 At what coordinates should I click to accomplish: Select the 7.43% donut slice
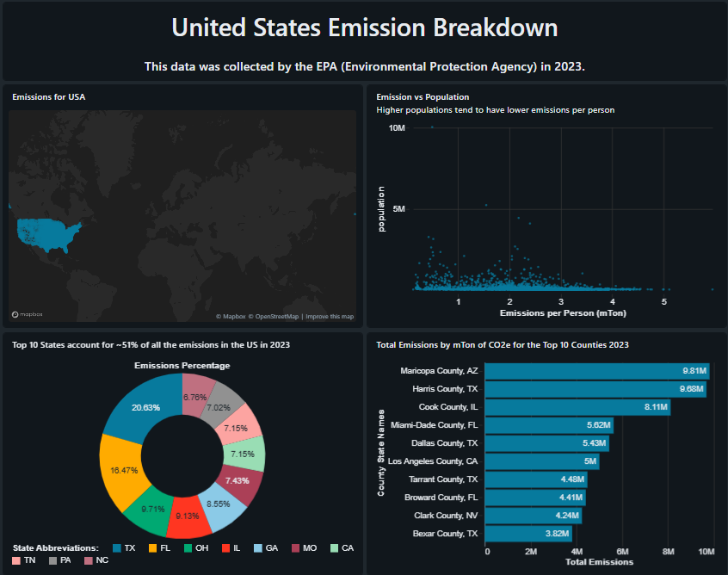[x=239, y=480]
